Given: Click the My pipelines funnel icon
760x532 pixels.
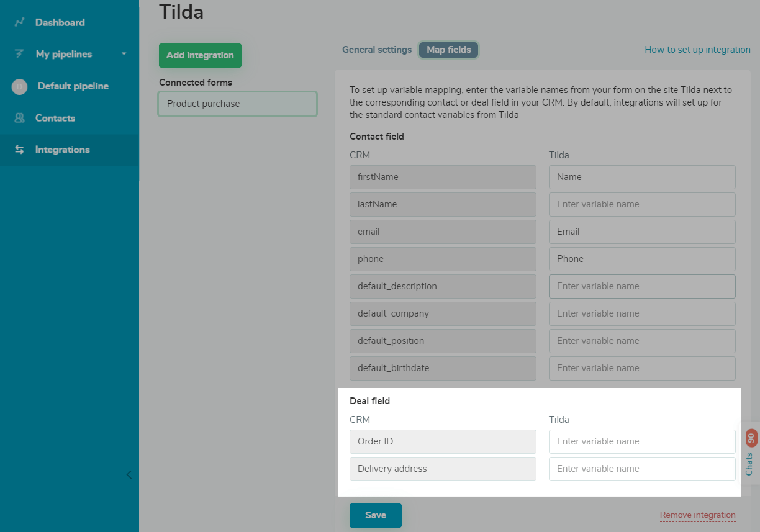Looking at the screenshot, I should click(19, 54).
